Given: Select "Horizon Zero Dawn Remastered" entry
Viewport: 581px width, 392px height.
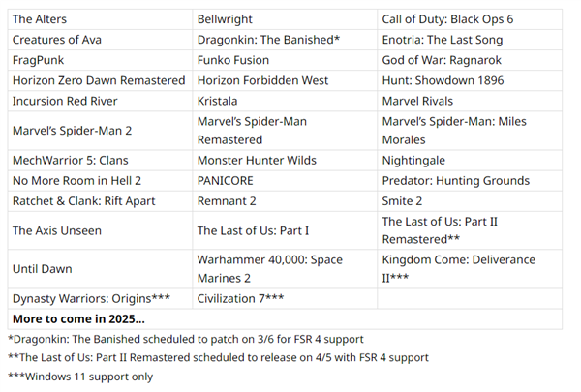Looking at the screenshot, I should point(98,80).
